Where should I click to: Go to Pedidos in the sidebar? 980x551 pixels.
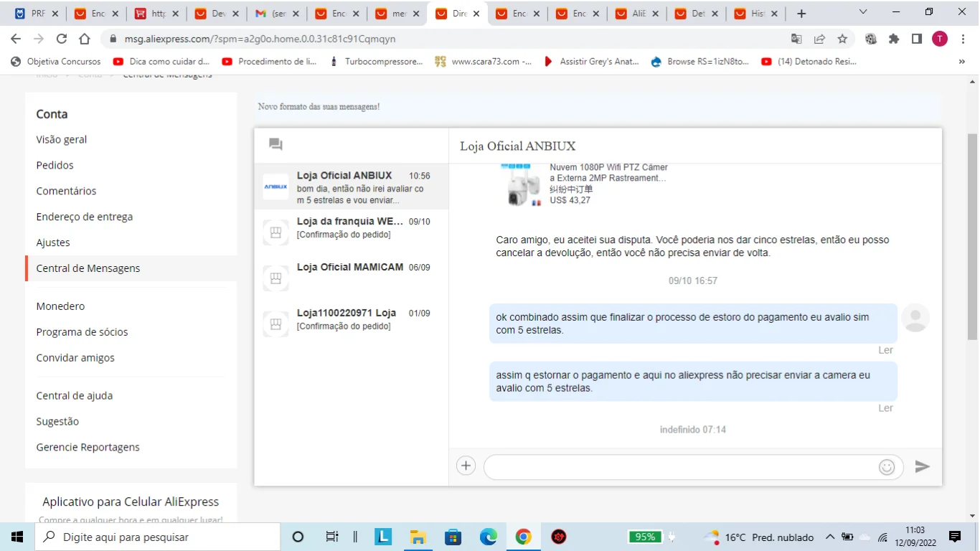click(x=55, y=166)
